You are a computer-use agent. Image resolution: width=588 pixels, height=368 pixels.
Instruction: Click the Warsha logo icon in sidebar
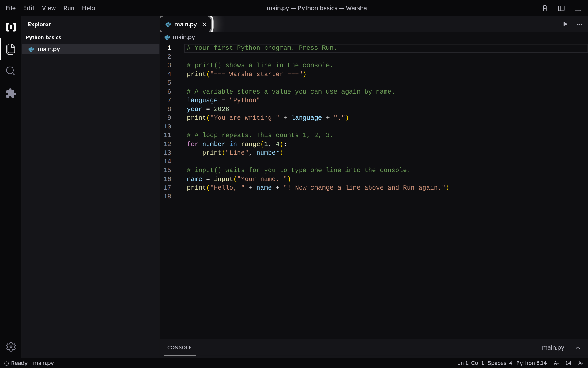click(11, 27)
